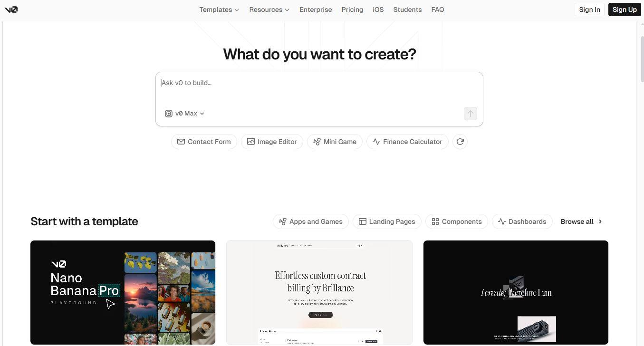The width and height of the screenshot is (644, 346).
Task: Click the Landing Pages layout icon
Action: (363, 221)
